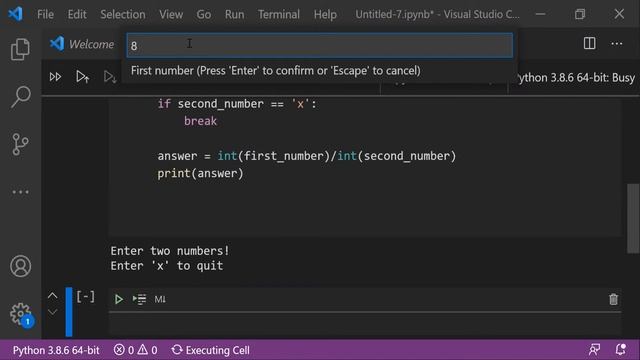The width and height of the screenshot is (640, 360).
Task: Open the Source Control view
Action: 20,144
